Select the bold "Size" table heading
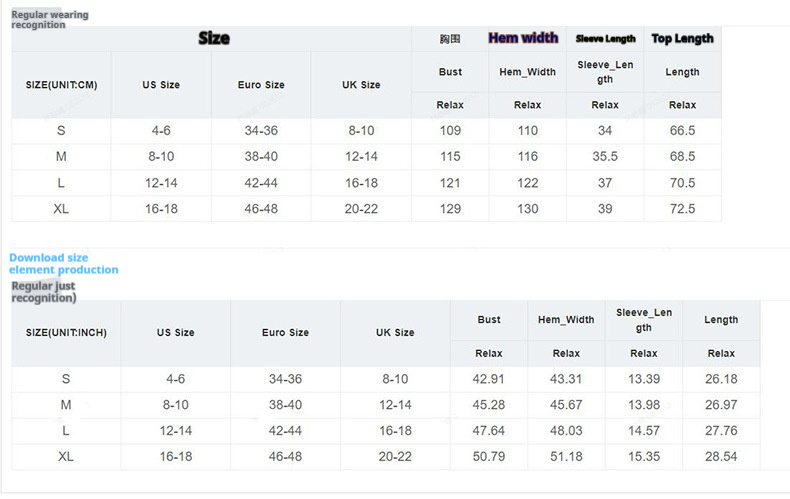790x499 pixels. [213, 39]
